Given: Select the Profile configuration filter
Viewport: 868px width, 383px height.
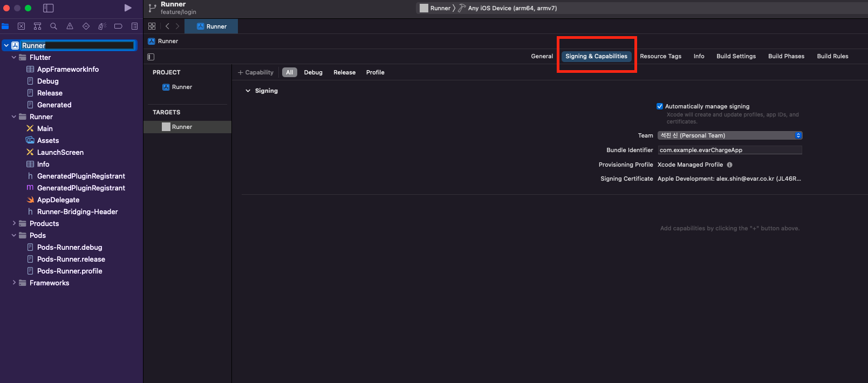Looking at the screenshot, I should pos(375,72).
